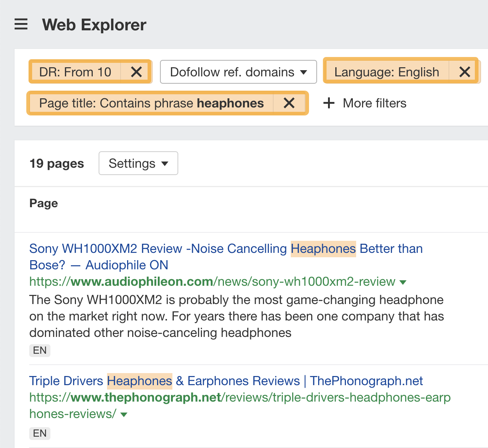The image size is (488, 448).
Task: Select the Page column header
Action: pyautogui.click(x=43, y=203)
